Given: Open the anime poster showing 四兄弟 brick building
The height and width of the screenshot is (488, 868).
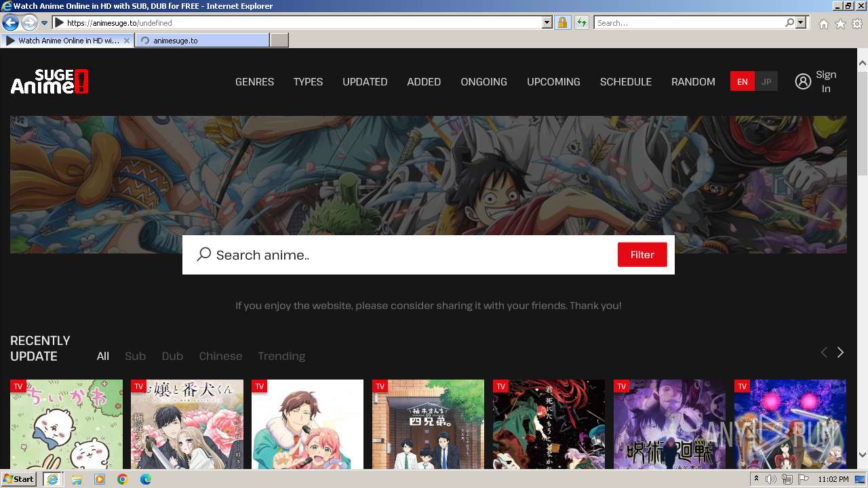Looking at the screenshot, I should coord(429,424).
